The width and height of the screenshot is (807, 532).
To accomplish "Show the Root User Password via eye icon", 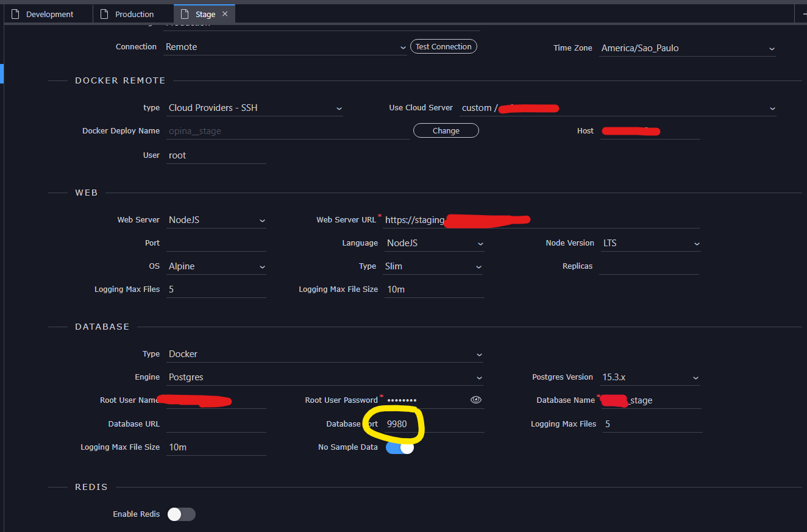I will coord(476,400).
